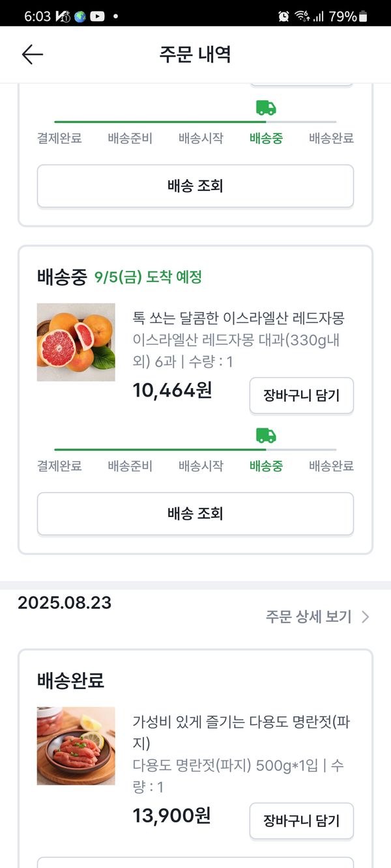Tap the Wi-Fi signal icon in status bar

point(301,16)
